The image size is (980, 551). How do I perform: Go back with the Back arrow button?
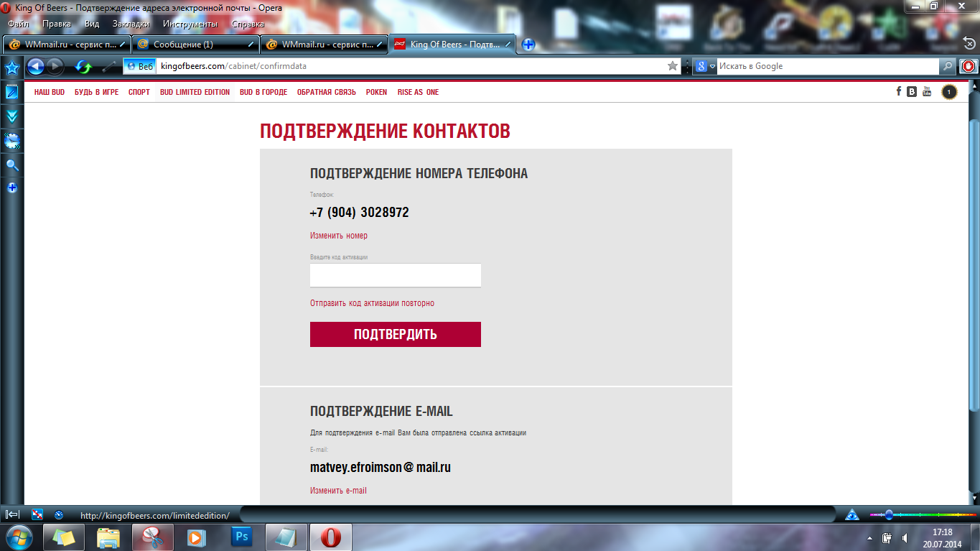35,67
